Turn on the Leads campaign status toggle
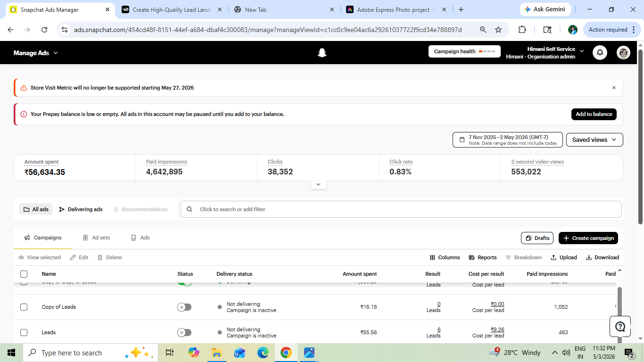Image resolution: width=644 pixels, height=362 pixels. [184, 332]
